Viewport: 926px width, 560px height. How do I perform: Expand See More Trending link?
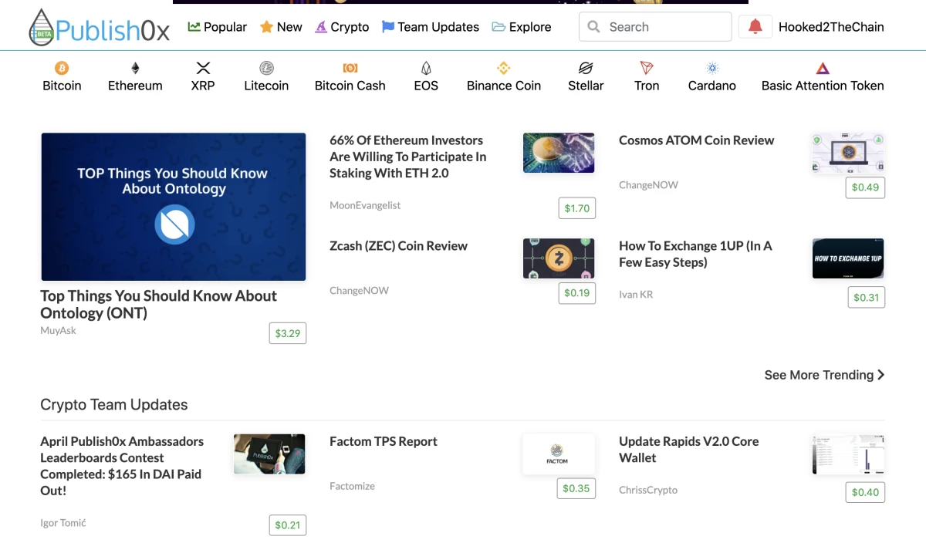coord(824,375)
